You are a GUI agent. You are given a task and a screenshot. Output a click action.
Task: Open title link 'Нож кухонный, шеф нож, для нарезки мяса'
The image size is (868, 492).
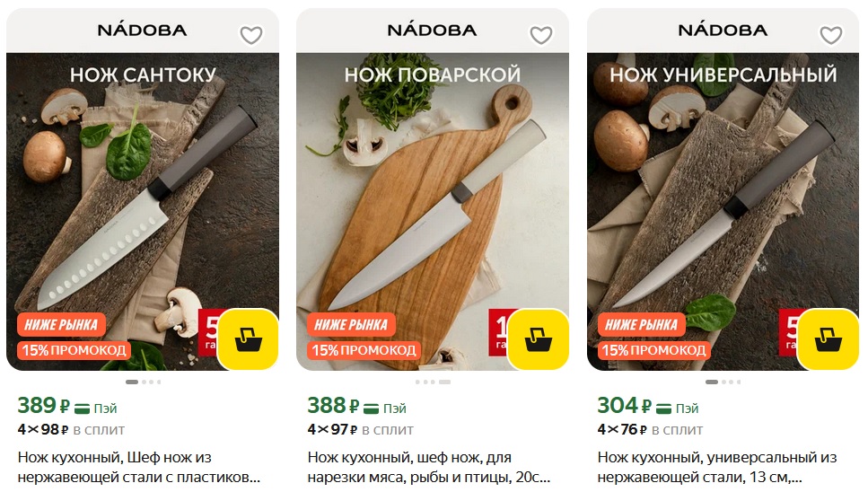[x=429, y=467]
